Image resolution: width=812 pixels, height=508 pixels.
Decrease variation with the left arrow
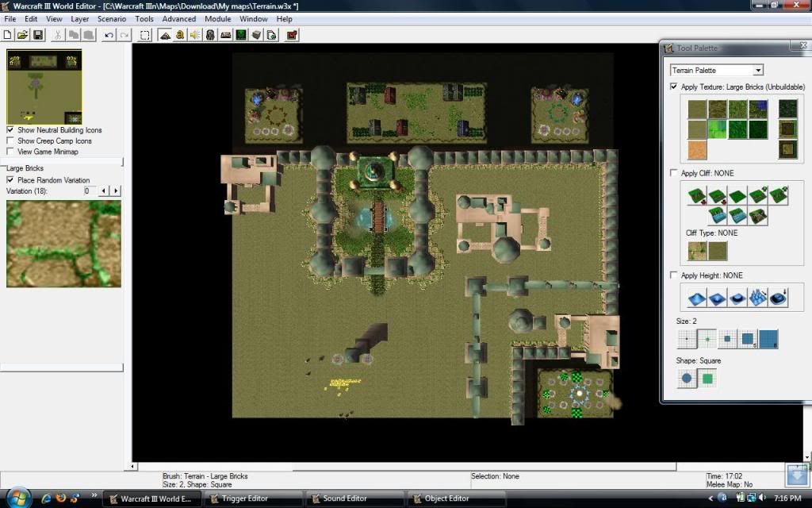(104, 190)
